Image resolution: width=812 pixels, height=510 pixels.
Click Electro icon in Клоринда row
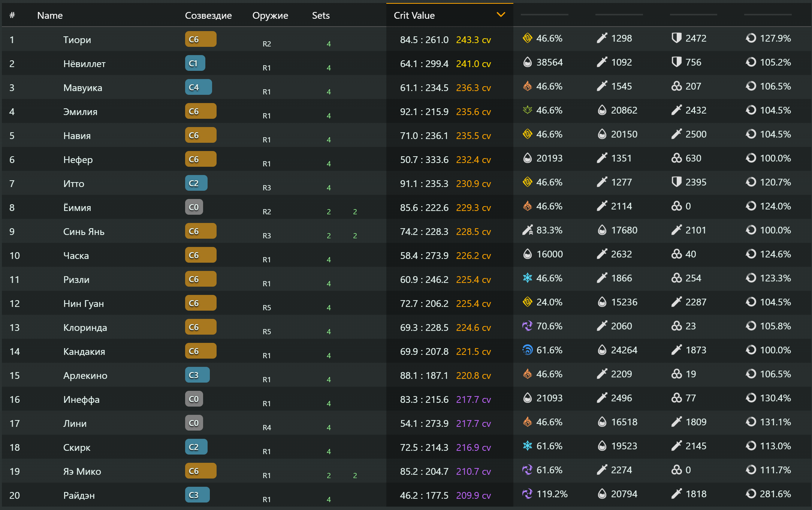click(x=527, y=326)
